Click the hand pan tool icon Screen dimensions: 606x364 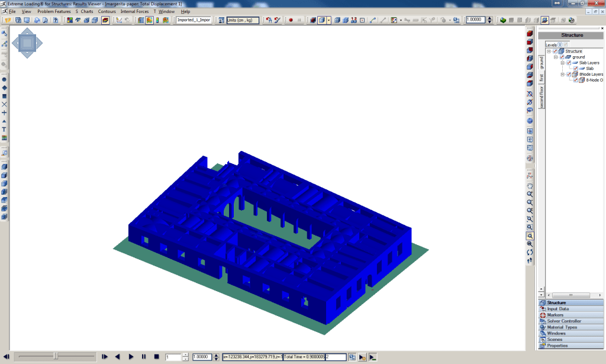(530, 185)
